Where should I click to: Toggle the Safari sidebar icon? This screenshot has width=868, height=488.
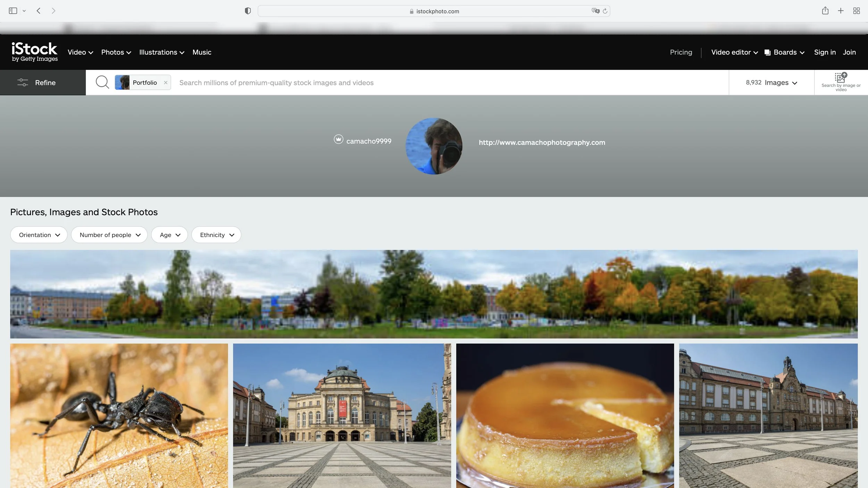pos(13,11)
